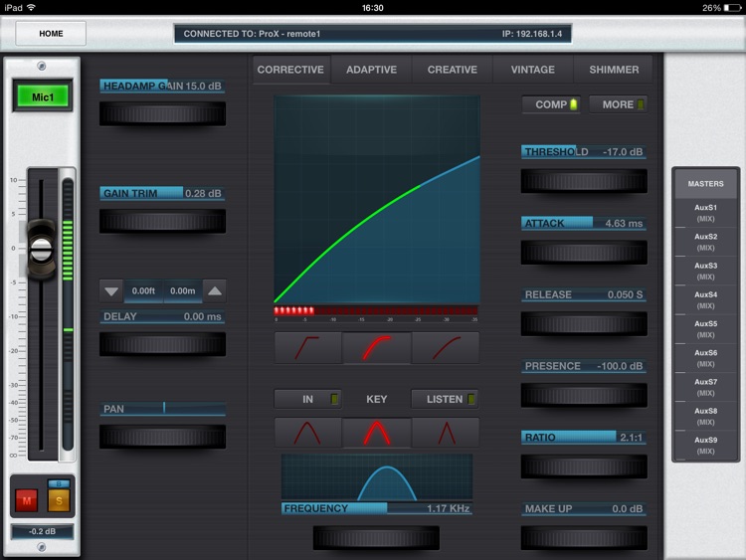Tap the HEADAMP GAIN control wheel
Image resolution: width=746 pixels, height=560 pixels.
[x=162, y=113]
